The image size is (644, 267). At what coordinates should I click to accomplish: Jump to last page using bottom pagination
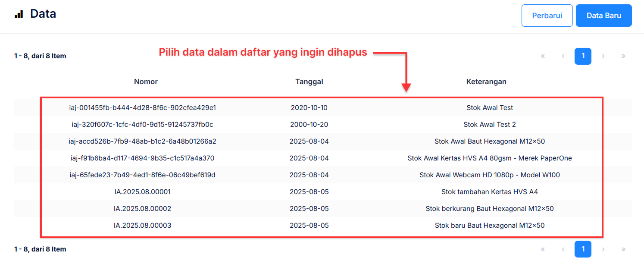623,249
